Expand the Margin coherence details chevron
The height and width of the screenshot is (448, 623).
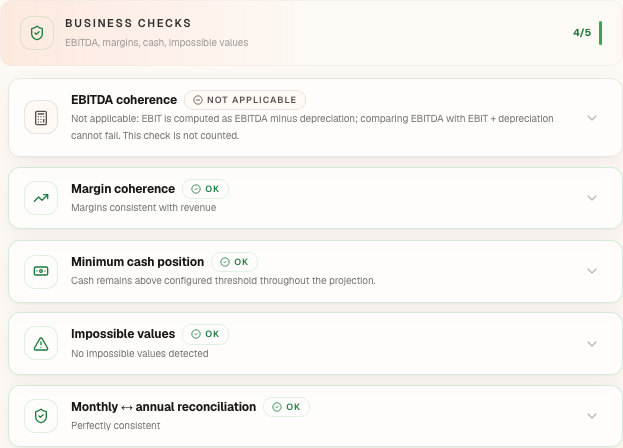592,198
